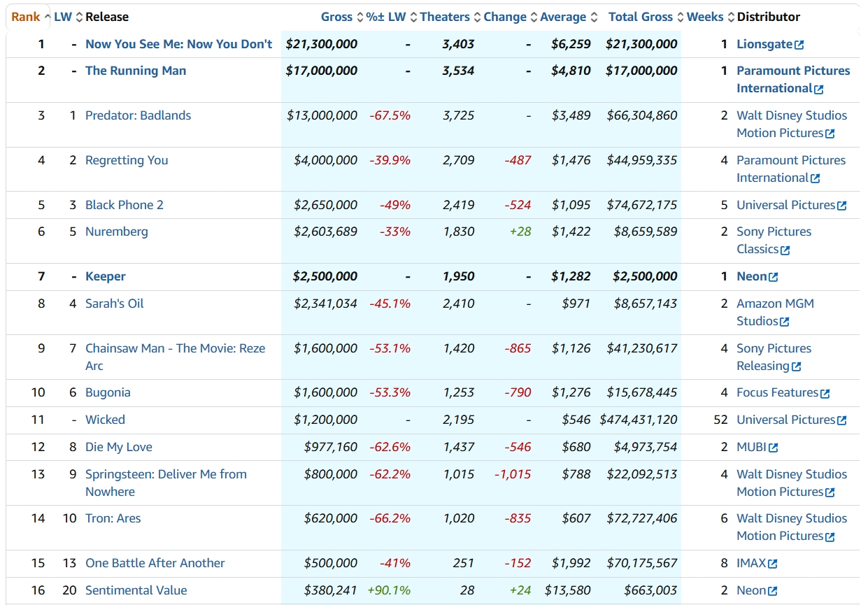Sort by Weeks column header
Viewport: 868px width, 605px height.
(x=705, y=17)
